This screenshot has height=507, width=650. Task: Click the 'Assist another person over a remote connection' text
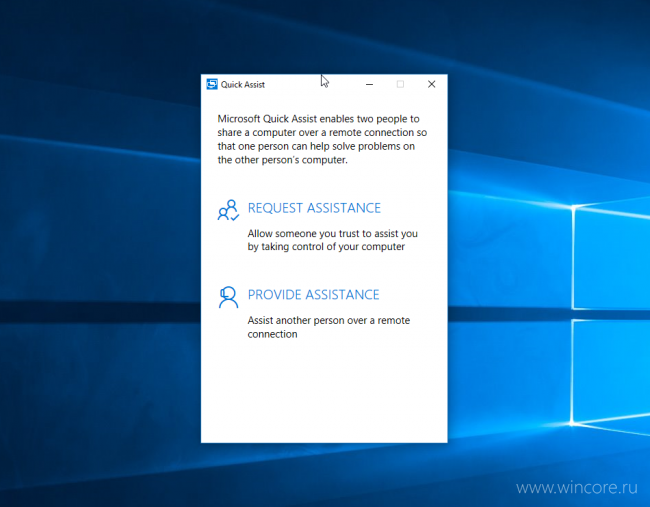tap(329, 327)
